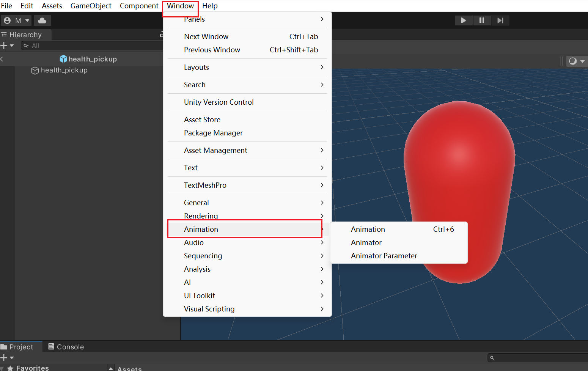588x371 pixels.
Task: Choose Next Window menu entry
Action: click(x=247, y=36)
